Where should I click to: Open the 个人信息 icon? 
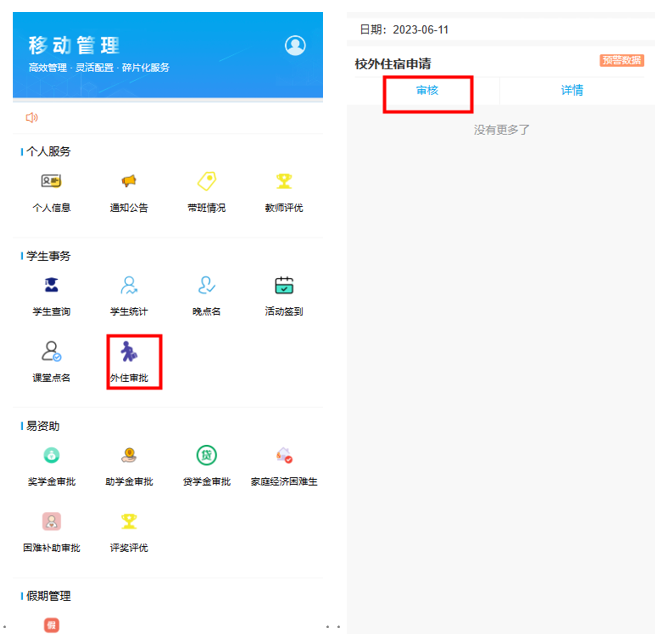coord(51,182)
